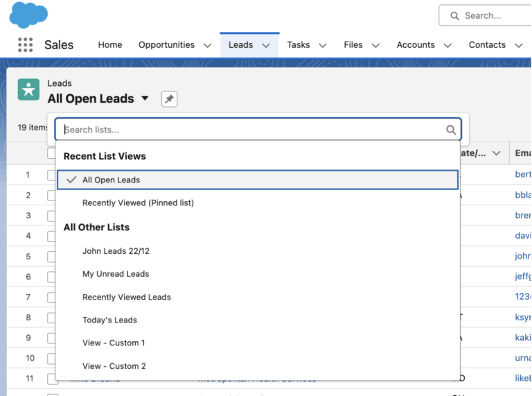Open the Leads tab chevron menu
The height and width of the screenshot is (396, 532).
265,46
